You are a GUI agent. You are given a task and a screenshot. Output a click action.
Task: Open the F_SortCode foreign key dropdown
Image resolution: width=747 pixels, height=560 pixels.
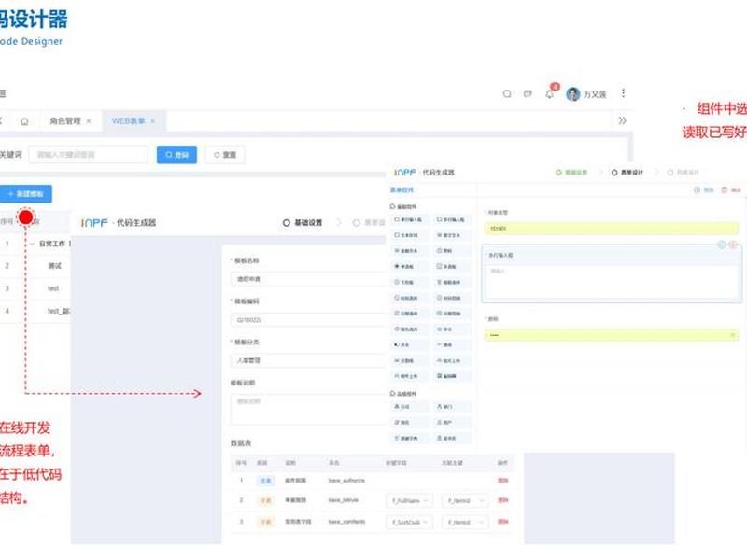click(409, 523)
